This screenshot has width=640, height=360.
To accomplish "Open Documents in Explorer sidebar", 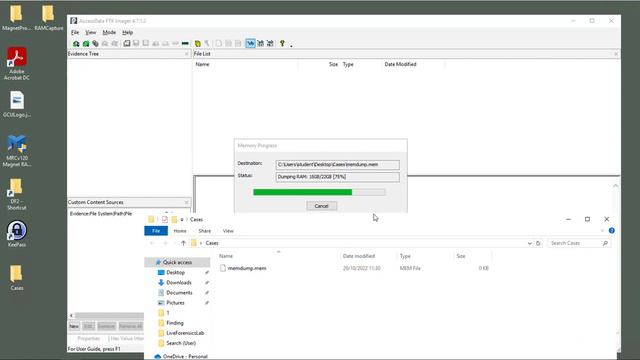I will point(179,293).
